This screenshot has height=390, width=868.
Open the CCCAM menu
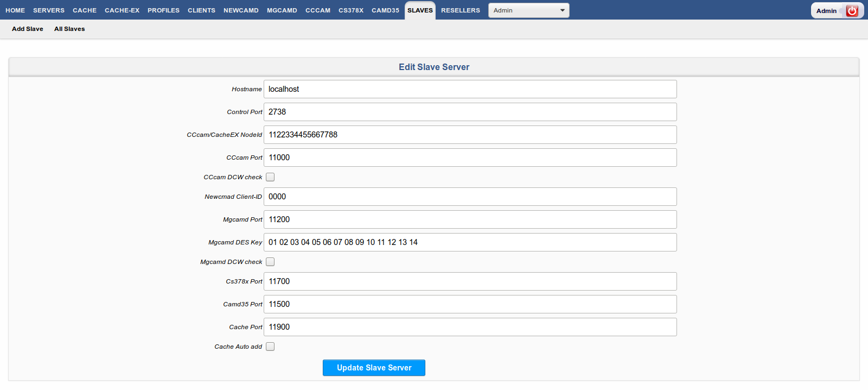click(x=318, y=10)
